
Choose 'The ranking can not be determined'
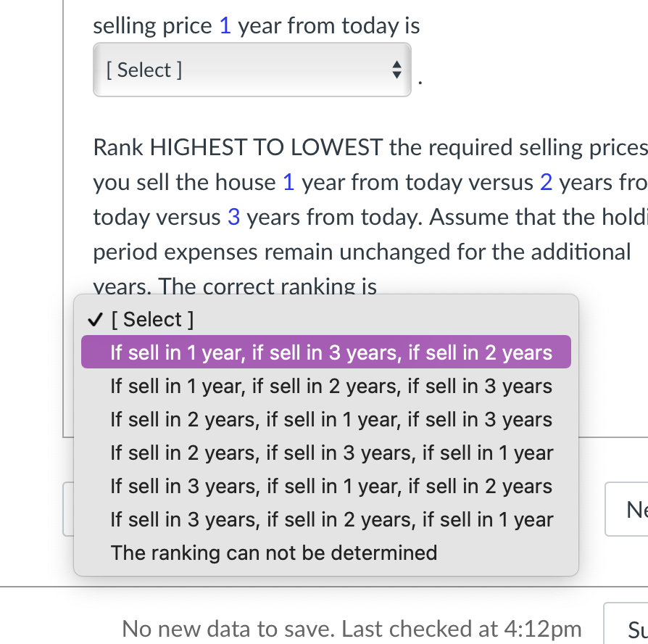click(274, 553)
